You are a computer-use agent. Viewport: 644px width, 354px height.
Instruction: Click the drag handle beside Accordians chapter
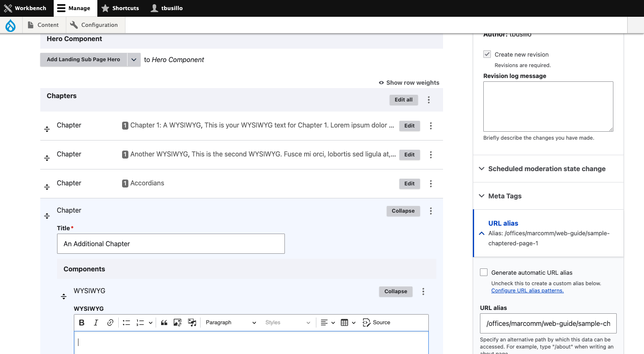tap(47, 187)
